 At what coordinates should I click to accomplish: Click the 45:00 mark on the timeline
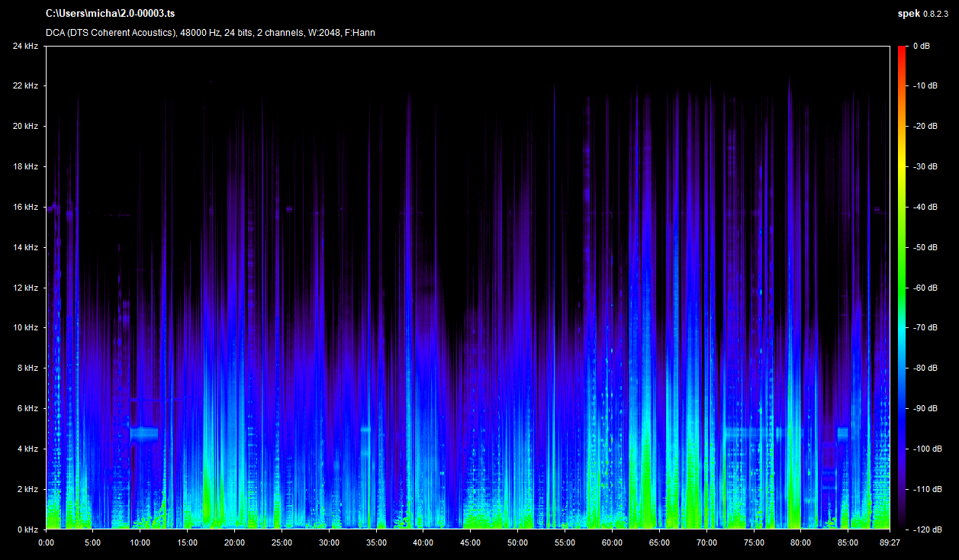click(470, 542)
